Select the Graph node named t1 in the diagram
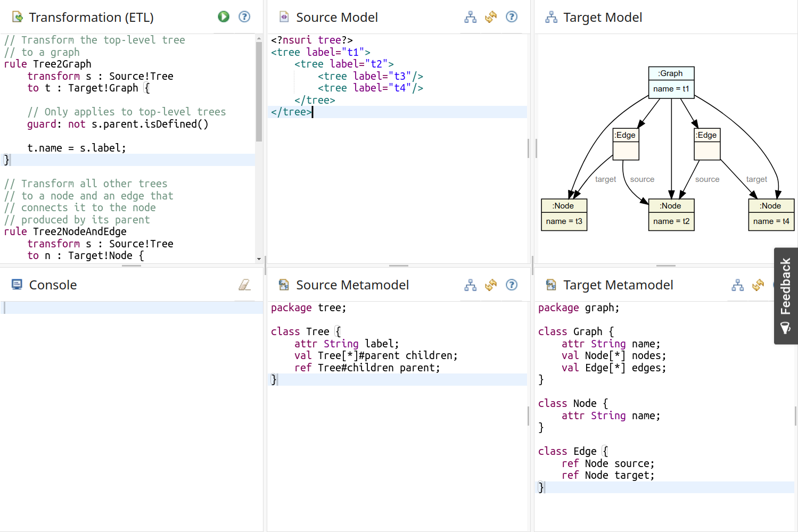Screen dimensions: 798x532 (671, 81)
